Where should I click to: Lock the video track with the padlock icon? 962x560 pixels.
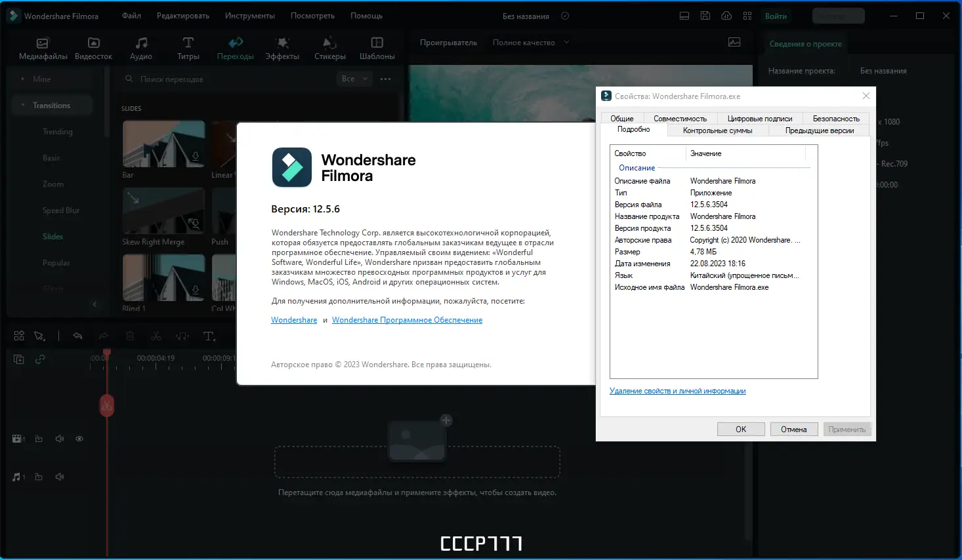(39, 439)
